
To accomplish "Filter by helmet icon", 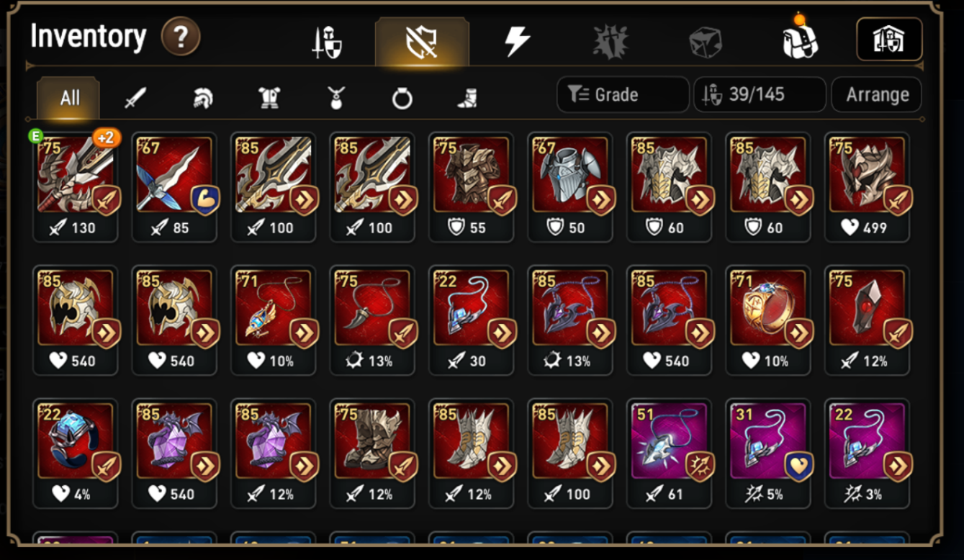I will [203, 98].
